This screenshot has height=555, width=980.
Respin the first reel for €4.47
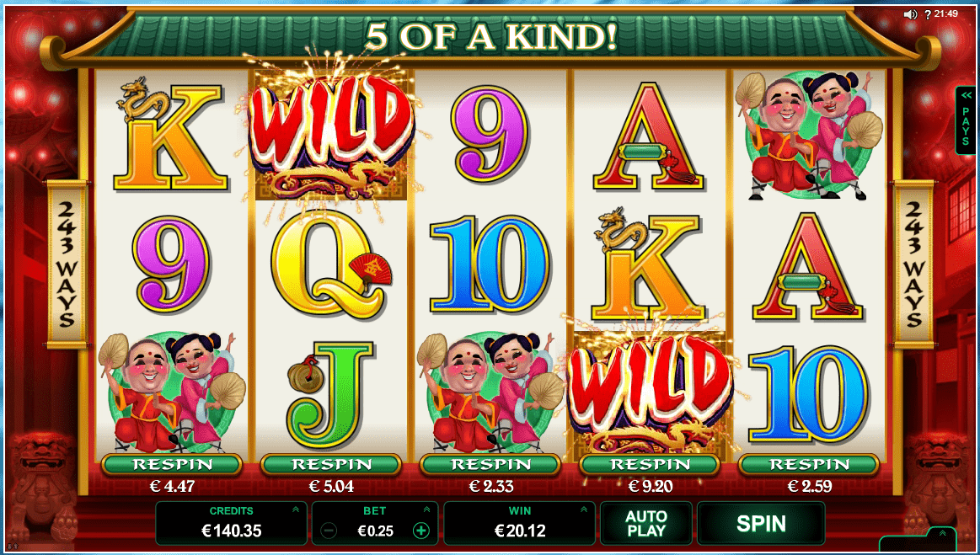point(172,465)
